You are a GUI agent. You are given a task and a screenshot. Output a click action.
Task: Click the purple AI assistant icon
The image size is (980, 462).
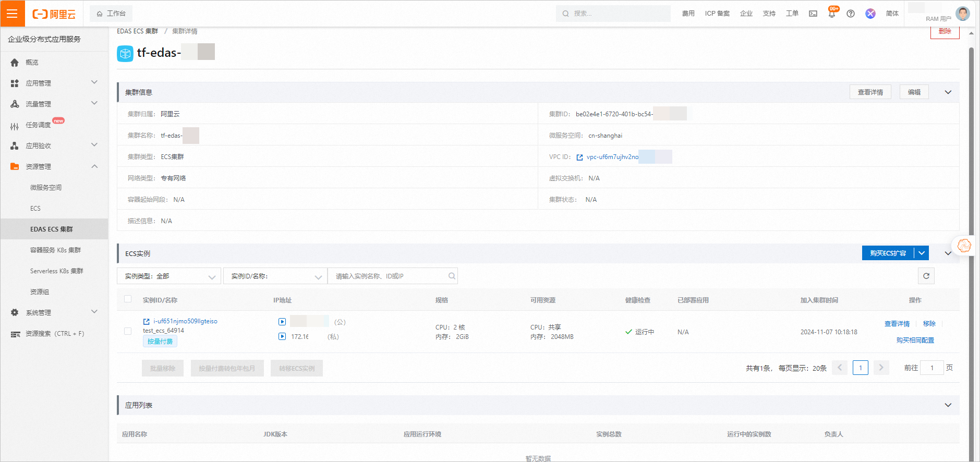[870, 14]
